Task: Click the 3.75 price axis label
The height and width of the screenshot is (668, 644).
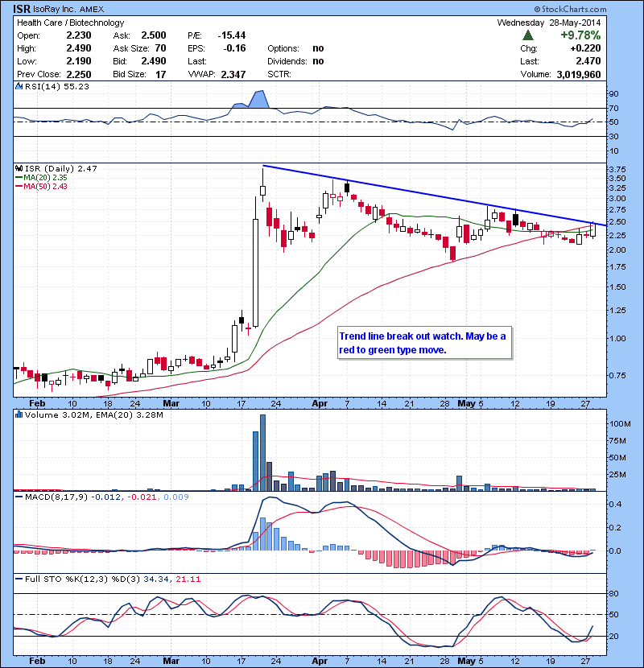Action: click(x=617, y=169)
